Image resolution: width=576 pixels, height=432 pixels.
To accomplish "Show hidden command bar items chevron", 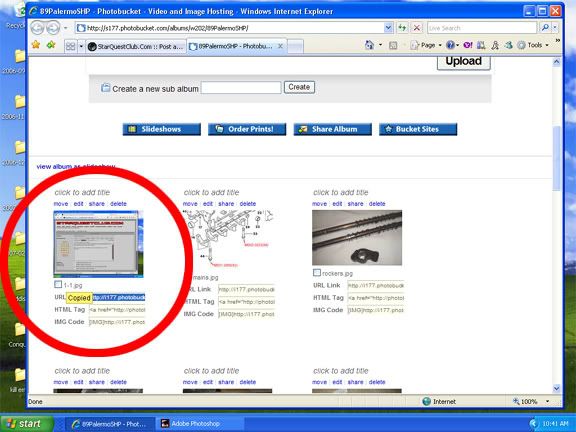I will 557,41.
